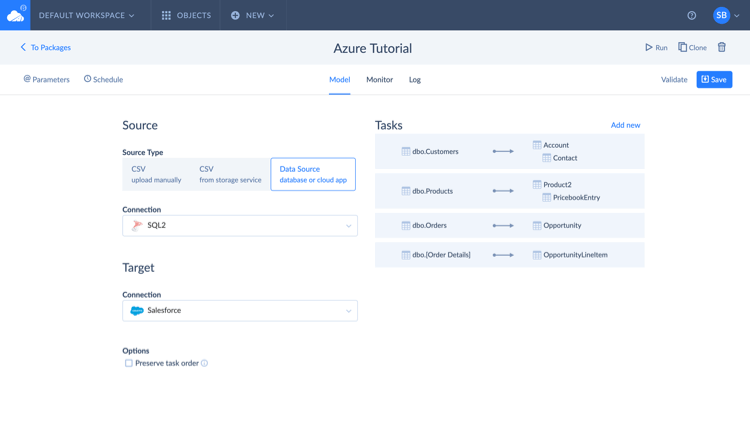Click the OpportunityLineItem target label
Screen dimensions: 750x429
575,255
